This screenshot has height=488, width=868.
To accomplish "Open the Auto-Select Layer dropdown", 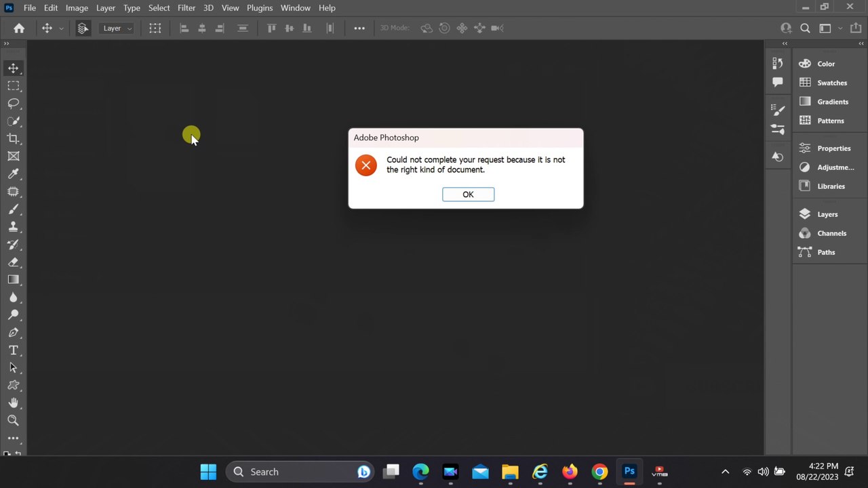I will pyautogui.click(x=117, y=28).
